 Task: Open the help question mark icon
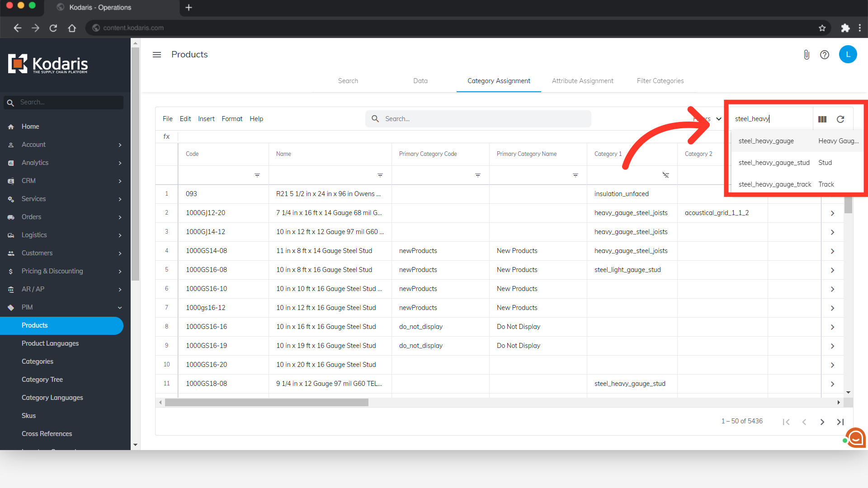pyautogui.click(x=824, y=55)
